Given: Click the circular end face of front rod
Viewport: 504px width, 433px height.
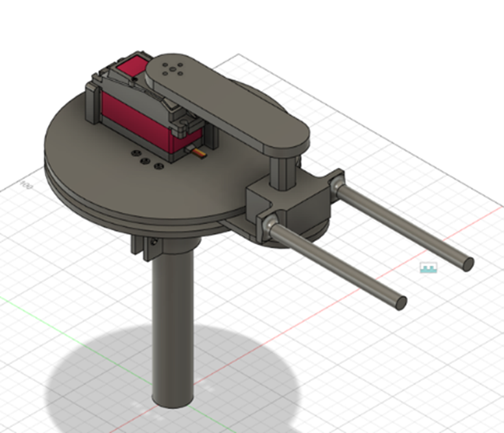Looking at the screenshot, I should point(402,302).
